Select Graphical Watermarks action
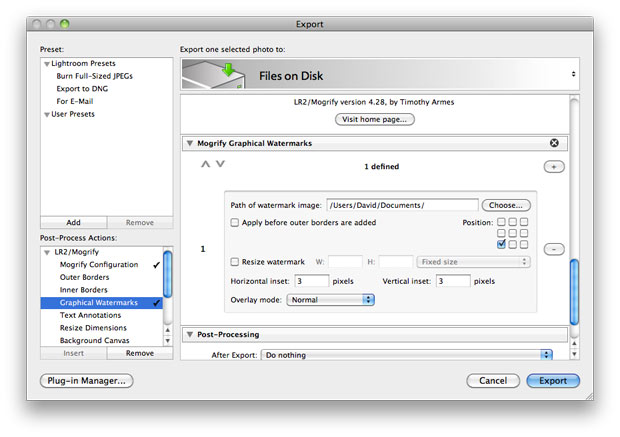The width and height of the screenshot is (620, 437). tap(101, 303)
